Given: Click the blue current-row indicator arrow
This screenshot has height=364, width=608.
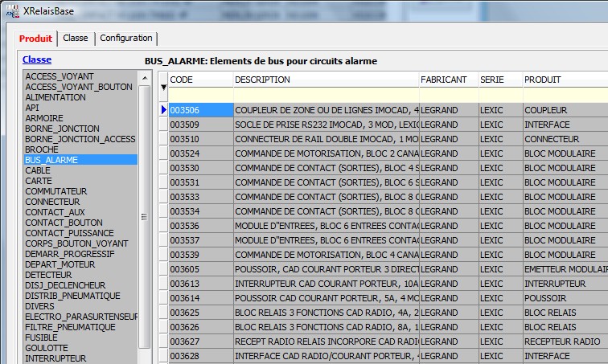Looking at the screenshot, I should coord(164,110).
